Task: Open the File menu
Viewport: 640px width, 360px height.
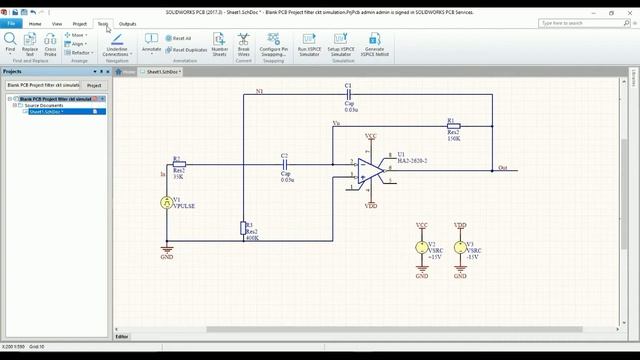Action: (11, 24)
